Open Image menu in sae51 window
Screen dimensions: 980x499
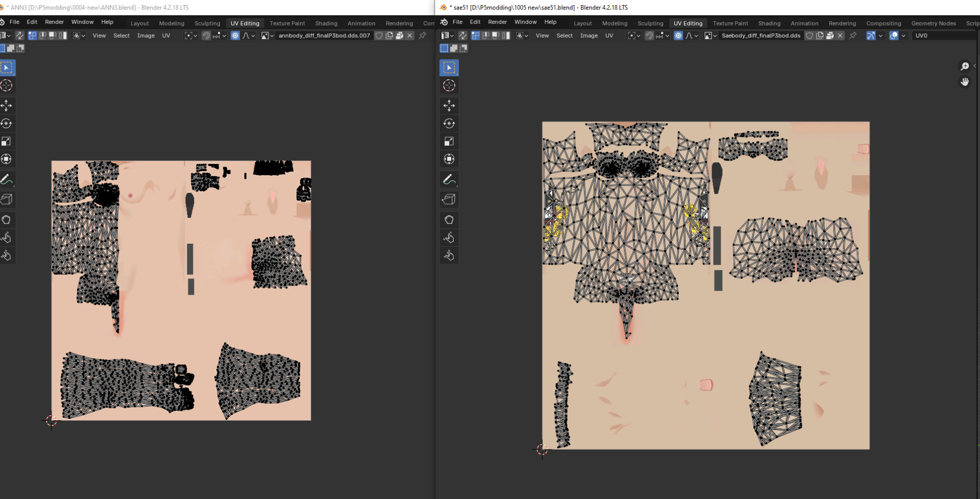(x=589, y=36)
